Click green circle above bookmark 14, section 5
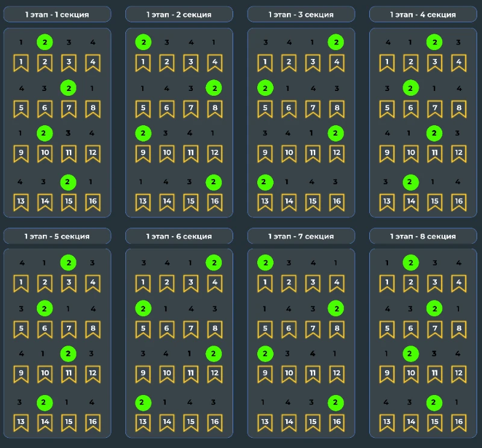Screen dimensions: 482x448 point(45,402)
